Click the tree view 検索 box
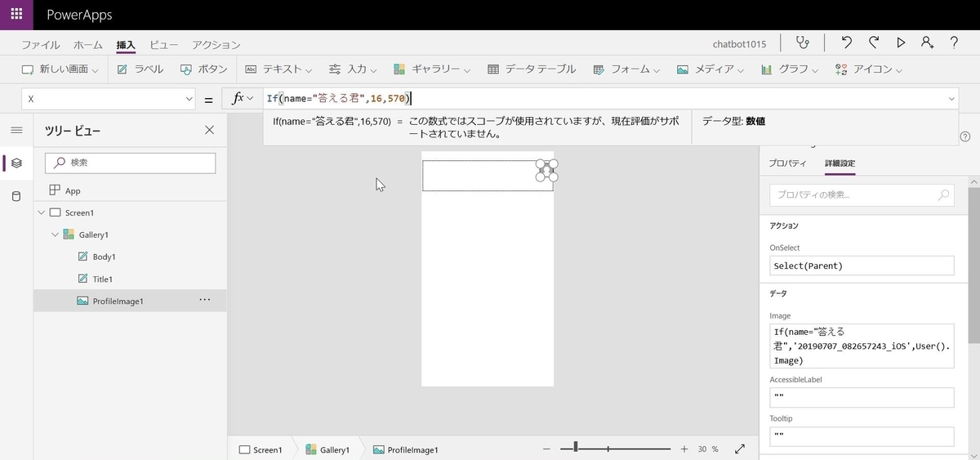 click(130, 163)
